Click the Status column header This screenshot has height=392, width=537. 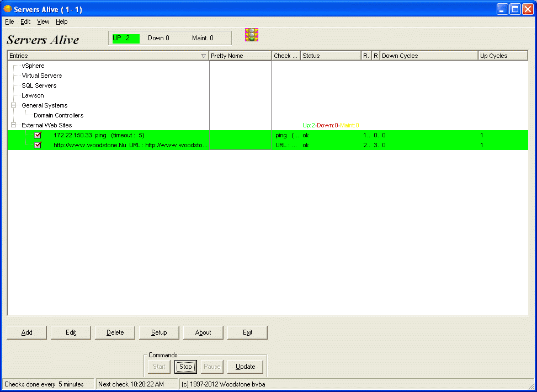click(331, 56)
